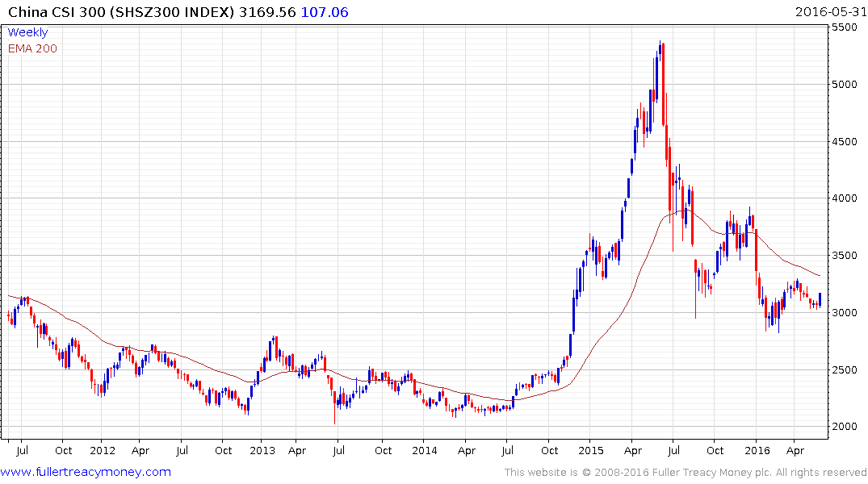The width and height of the screenshot is (868, 484).
Task: Select the 4000 price axis label
Action: click(845, 198)
